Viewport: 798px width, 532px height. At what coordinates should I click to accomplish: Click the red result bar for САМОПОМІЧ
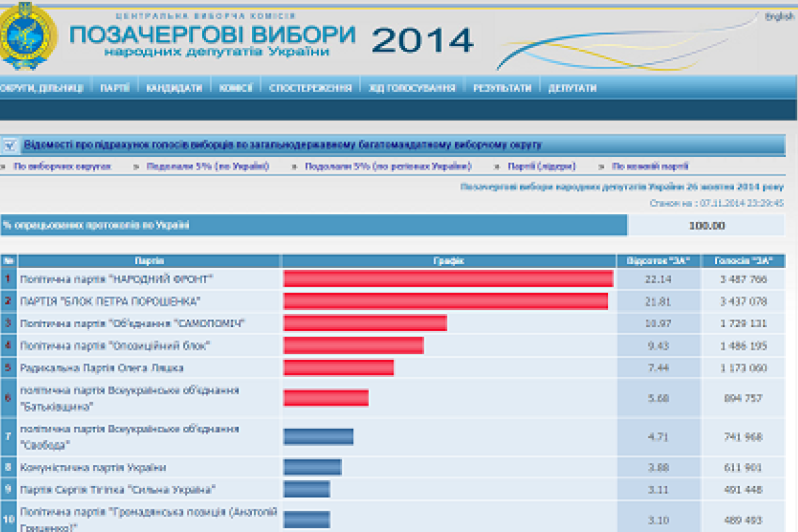[x=366, y=323]
